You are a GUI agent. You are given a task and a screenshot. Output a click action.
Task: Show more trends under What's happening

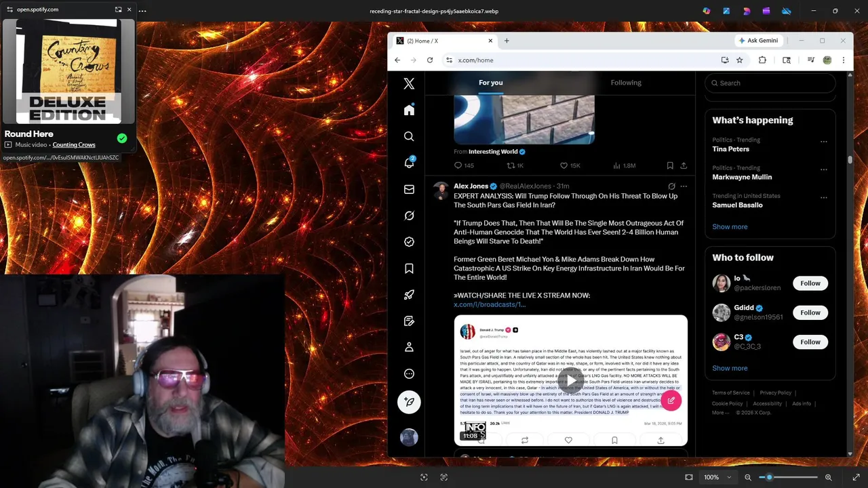click(x=730, y=226)
